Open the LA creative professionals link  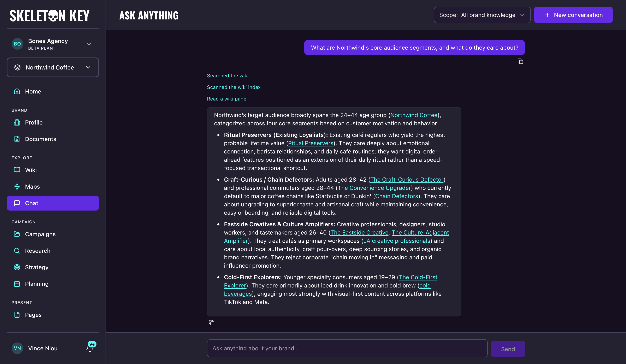[396, 241]
